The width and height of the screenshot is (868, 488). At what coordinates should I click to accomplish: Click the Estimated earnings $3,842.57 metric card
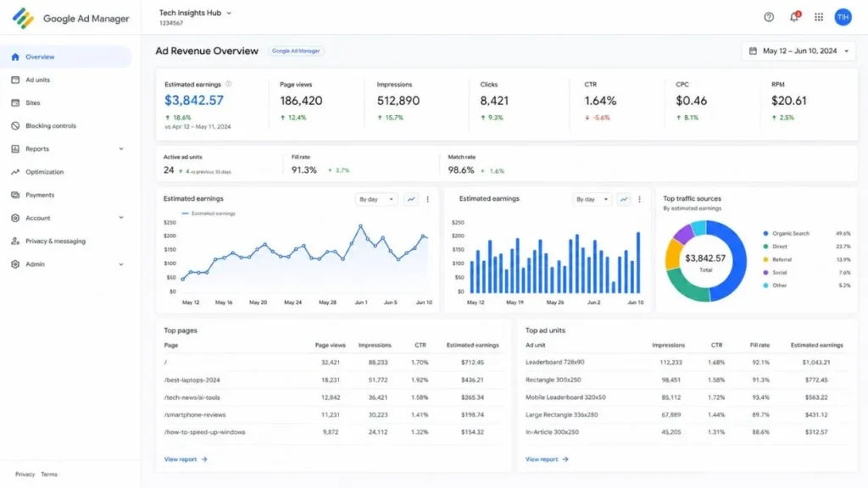click(213, 105)
